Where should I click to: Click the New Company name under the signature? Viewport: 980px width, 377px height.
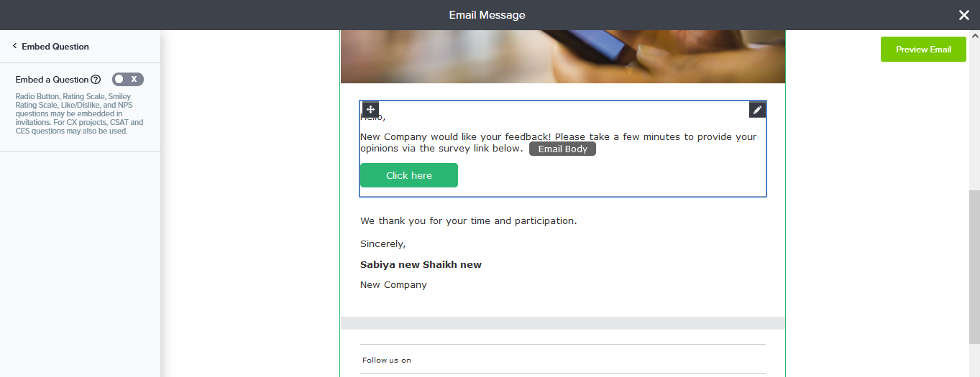[393, 285]
